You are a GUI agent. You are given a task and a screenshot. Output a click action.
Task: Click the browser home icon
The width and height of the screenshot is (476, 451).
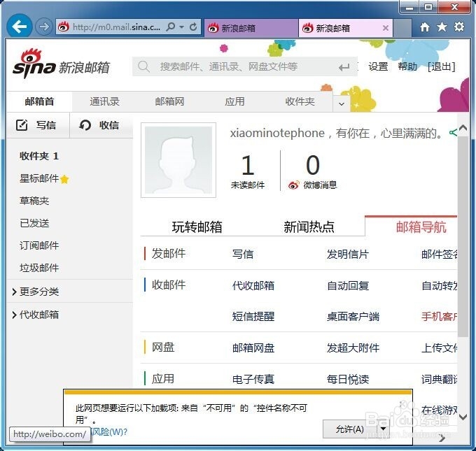(x=425, y=27)
